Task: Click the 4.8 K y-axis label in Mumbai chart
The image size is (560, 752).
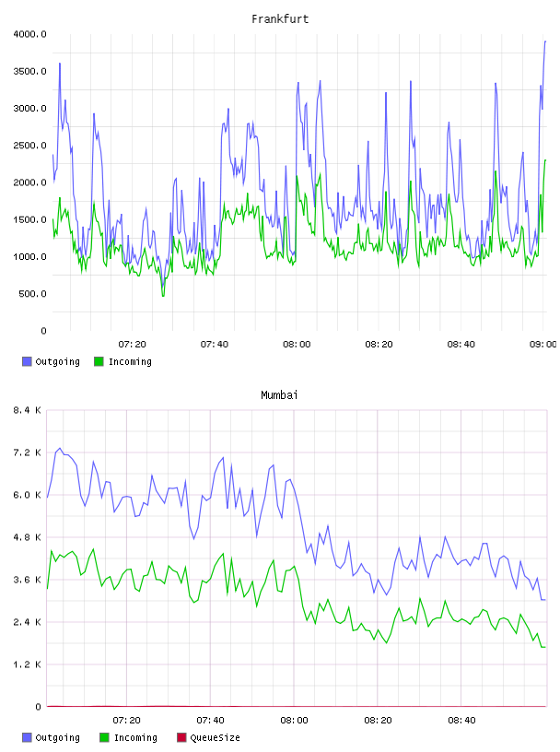Action: (x=28, y=537)
